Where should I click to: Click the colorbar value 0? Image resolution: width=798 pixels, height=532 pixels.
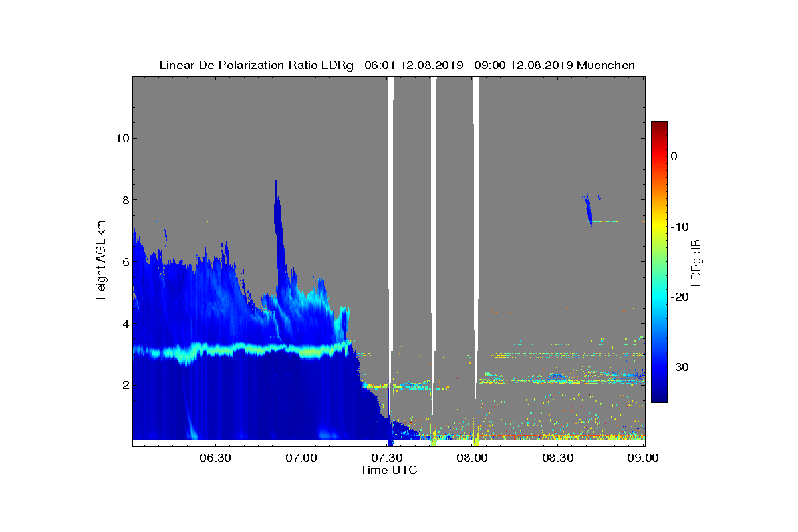tap(674, 156)
